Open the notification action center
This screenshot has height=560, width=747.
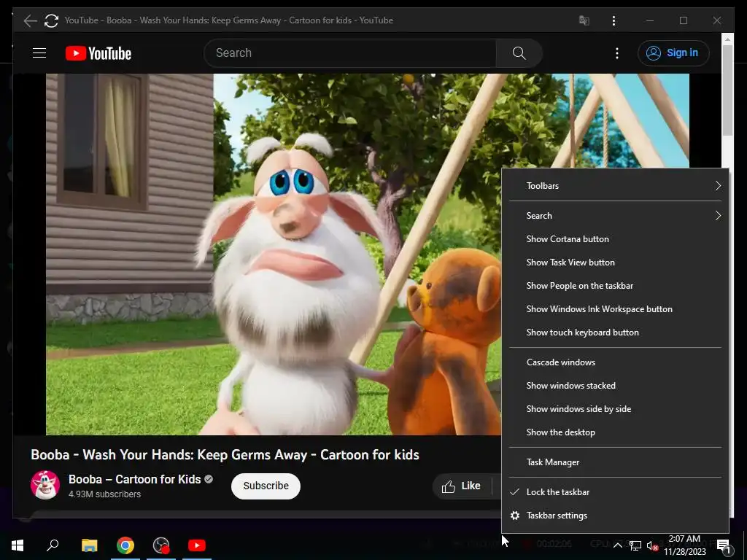click(x=724, y=546)
